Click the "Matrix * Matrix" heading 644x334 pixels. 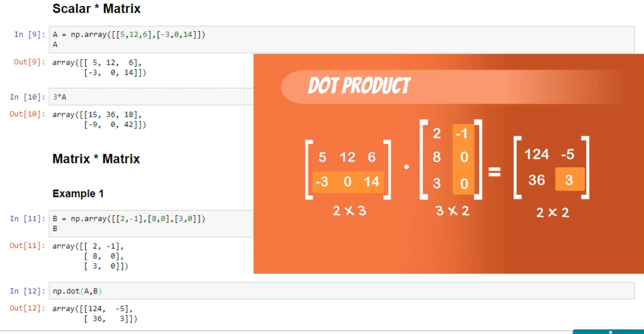(96, 159)
